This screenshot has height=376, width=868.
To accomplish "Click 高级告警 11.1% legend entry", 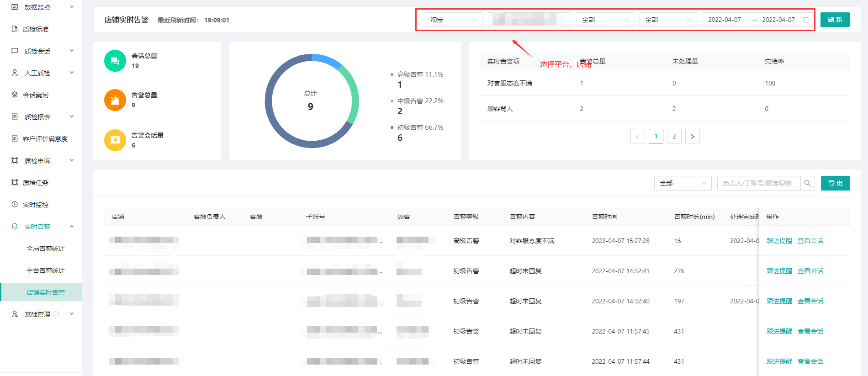I will click(417, 74).
